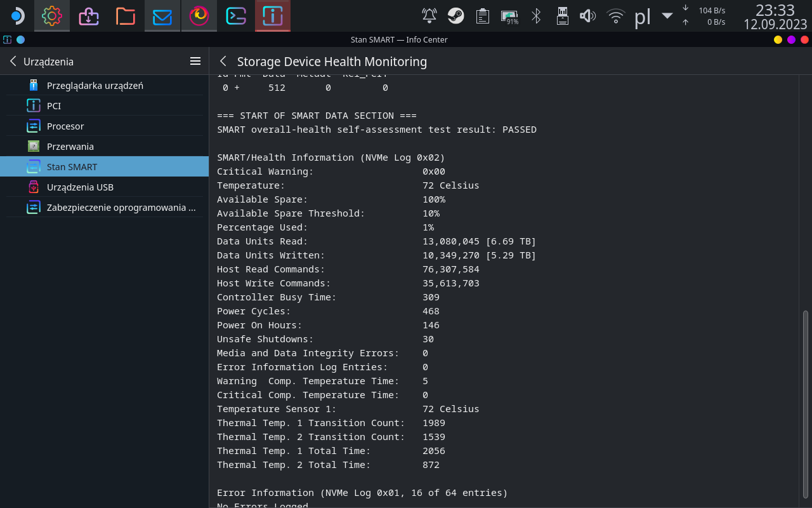
Task: Select the Stan SMART item
Action: 72,167
